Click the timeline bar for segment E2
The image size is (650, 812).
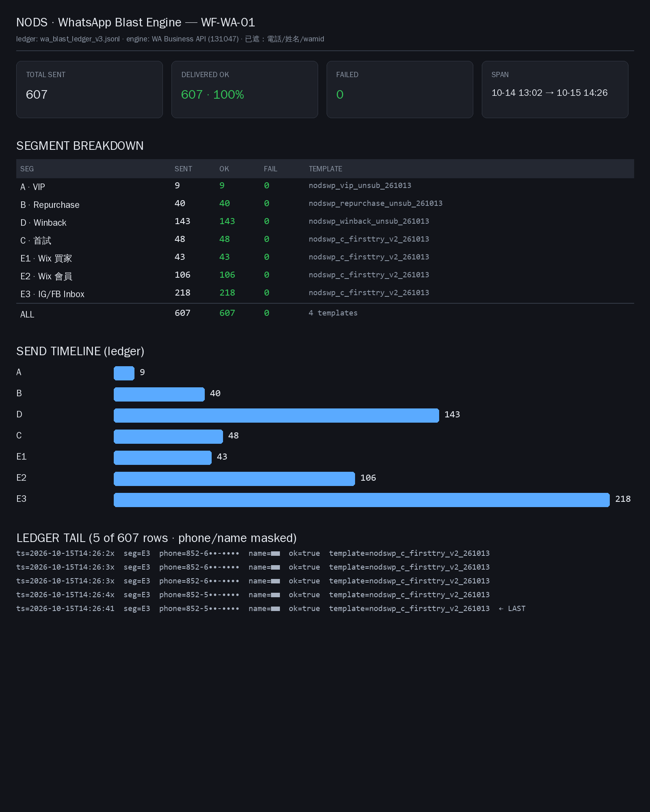click(234, 479)
